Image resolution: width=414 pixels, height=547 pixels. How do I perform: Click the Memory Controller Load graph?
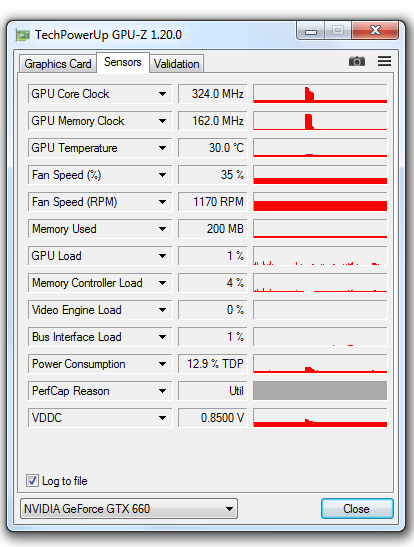coord(320,283)
